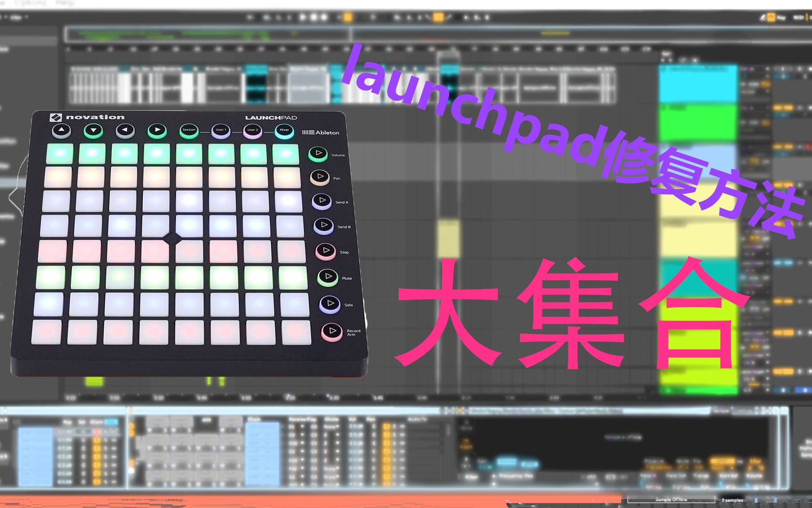This screenshot has width=812, height=508.
Task: Toggle the MIDI map mode button
Action: [x=799, y=17]
